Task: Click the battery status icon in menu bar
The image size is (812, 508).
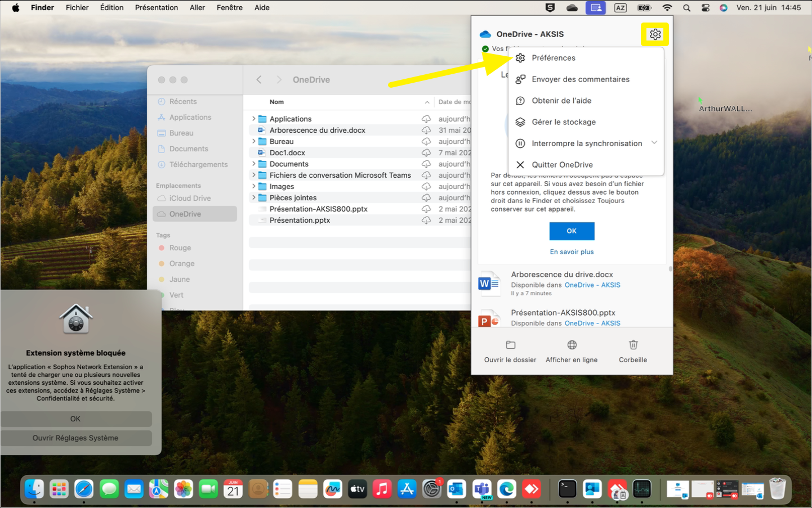Action: (644, 8)
